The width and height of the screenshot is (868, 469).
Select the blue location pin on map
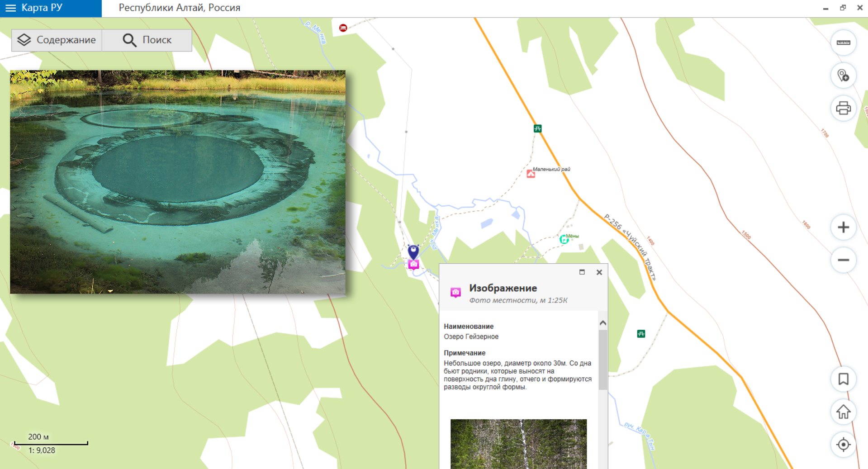coord(413,251)
